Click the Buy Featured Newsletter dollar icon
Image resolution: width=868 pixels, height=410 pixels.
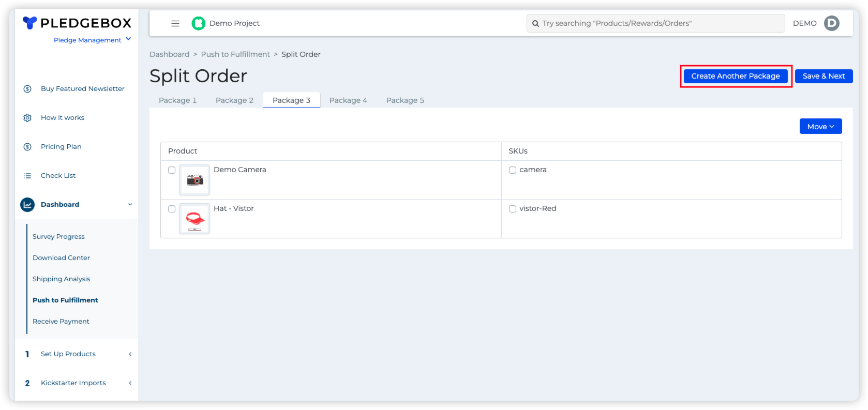tap(27, 89)
